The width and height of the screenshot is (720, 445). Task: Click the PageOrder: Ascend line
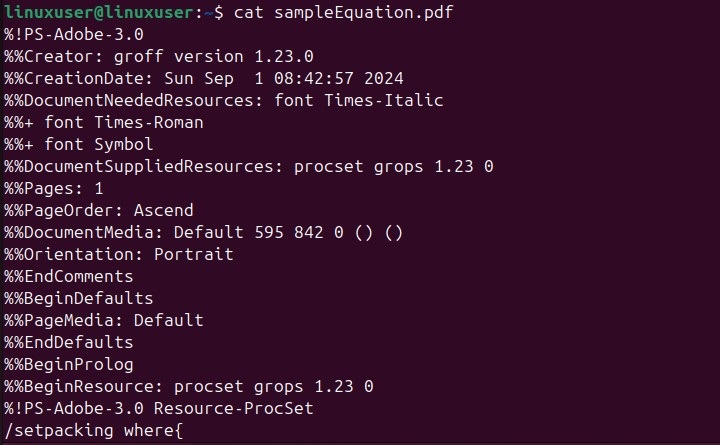point(99,210)
